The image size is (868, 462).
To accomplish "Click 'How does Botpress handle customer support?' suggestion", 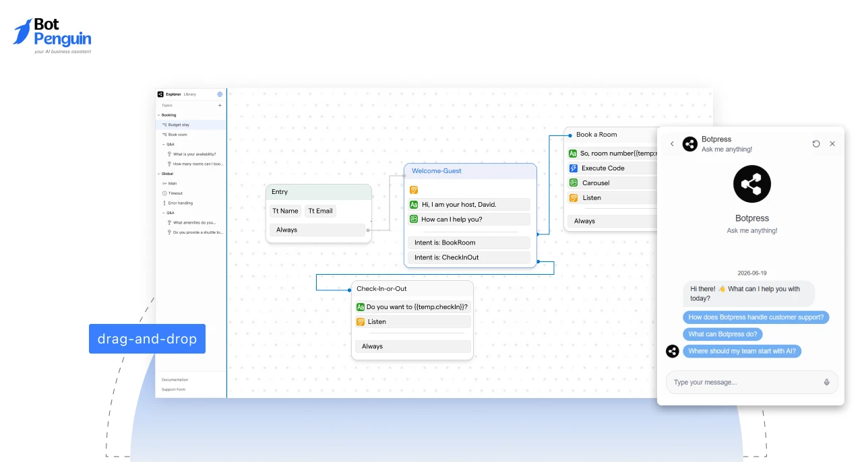I will [x=755, y=317].
